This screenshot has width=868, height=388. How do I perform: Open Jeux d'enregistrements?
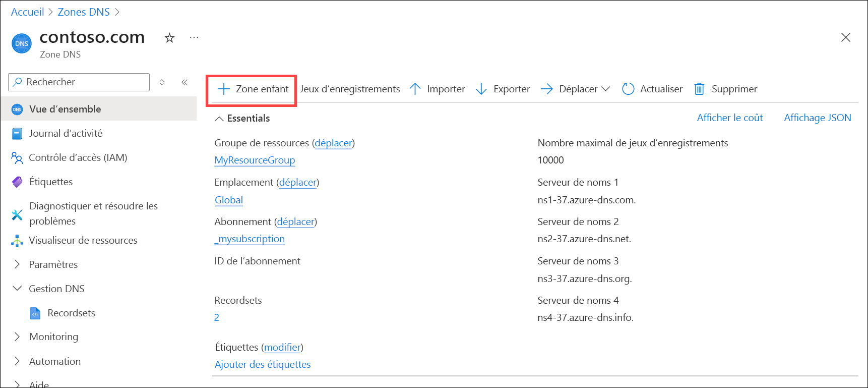click(x=350, y=89)
